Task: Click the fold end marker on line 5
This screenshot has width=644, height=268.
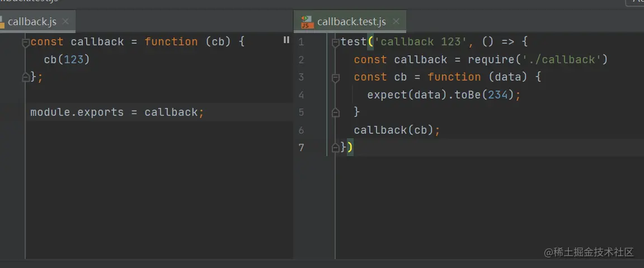Action: (336, 112)
